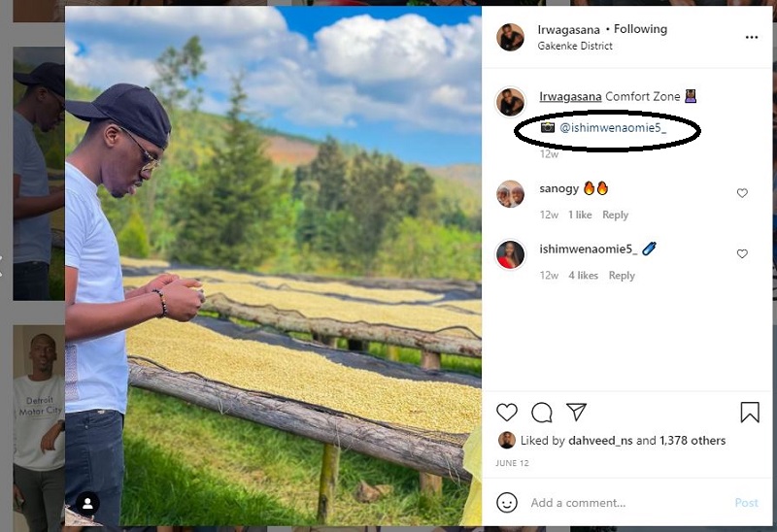
Task: Open Irwagasana's profile picture in post header
Action: pos(511,37)
